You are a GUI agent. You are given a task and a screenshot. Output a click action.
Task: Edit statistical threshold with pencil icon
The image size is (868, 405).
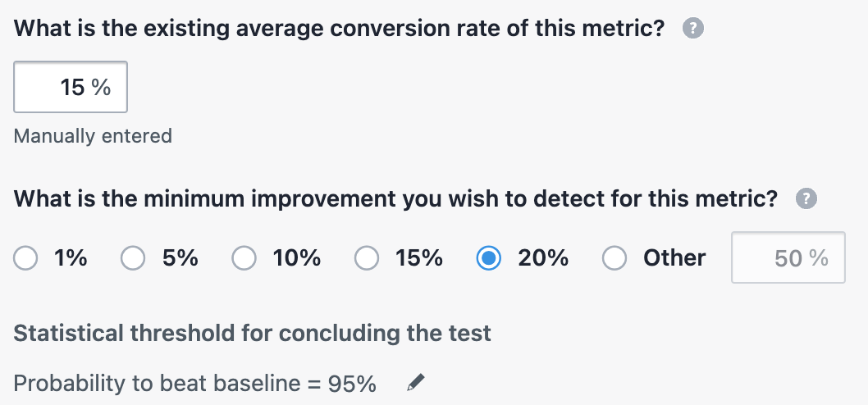pos(417,382)
